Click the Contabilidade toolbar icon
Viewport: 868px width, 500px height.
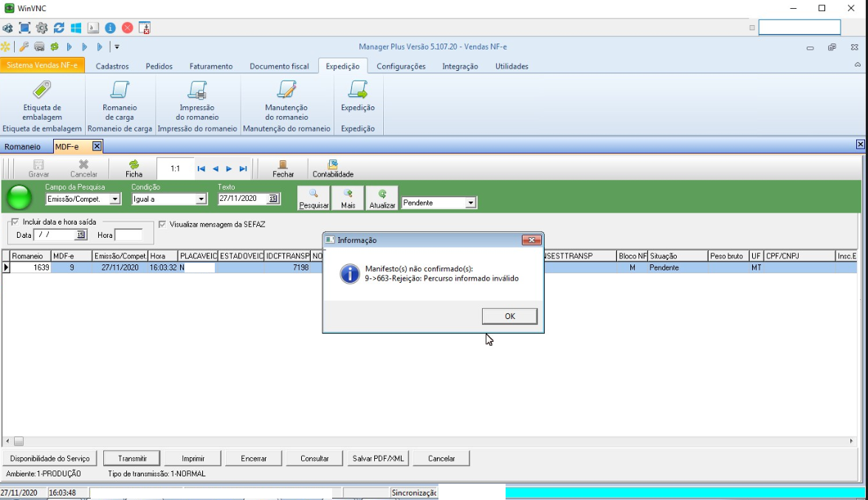[x=333, y=168]
